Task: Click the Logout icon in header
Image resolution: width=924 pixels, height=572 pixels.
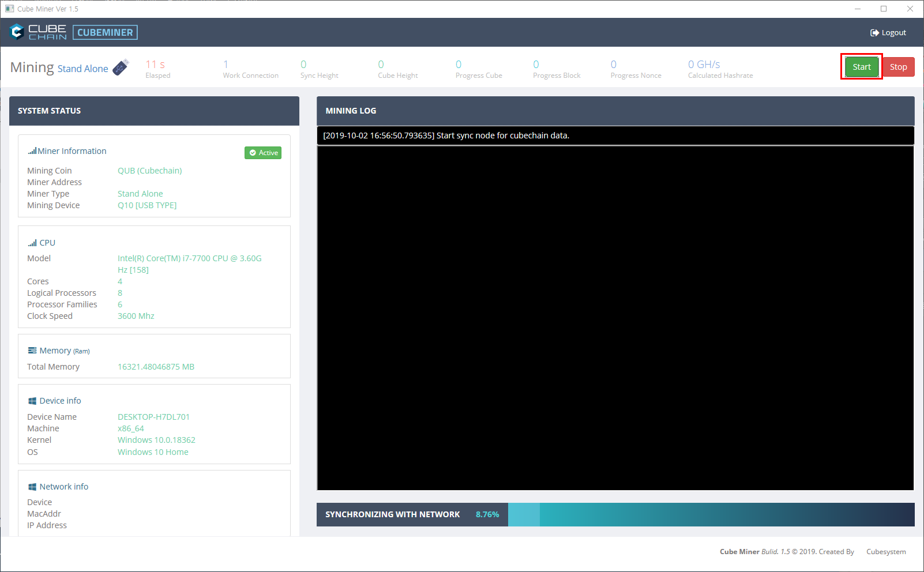Action: 874,33
